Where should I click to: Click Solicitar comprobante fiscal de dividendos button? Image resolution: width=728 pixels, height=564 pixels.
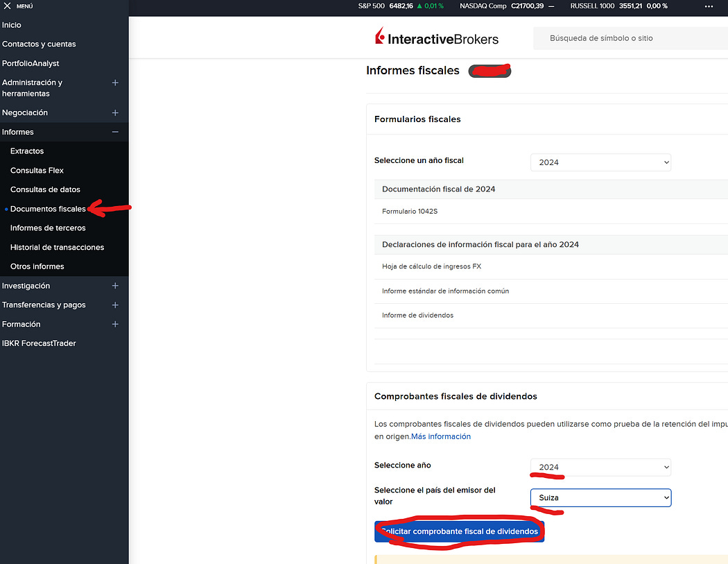(x=459, y=531)
